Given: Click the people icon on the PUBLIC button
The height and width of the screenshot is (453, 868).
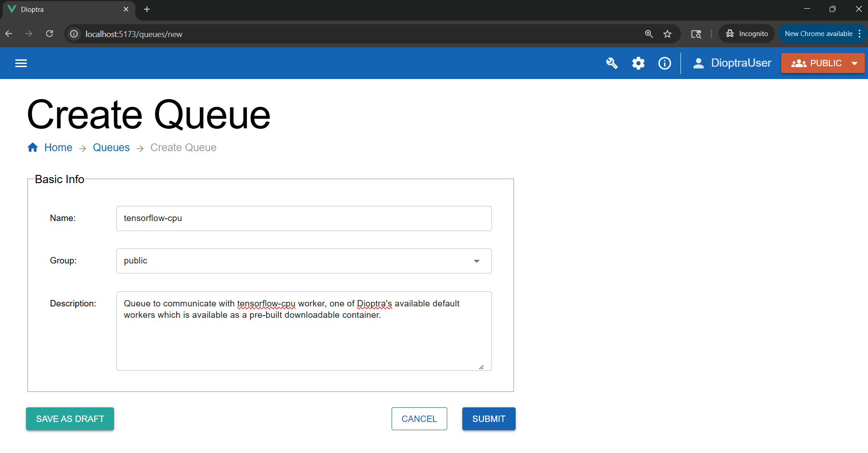Looking at the screenshot, I should pos(799,63).
